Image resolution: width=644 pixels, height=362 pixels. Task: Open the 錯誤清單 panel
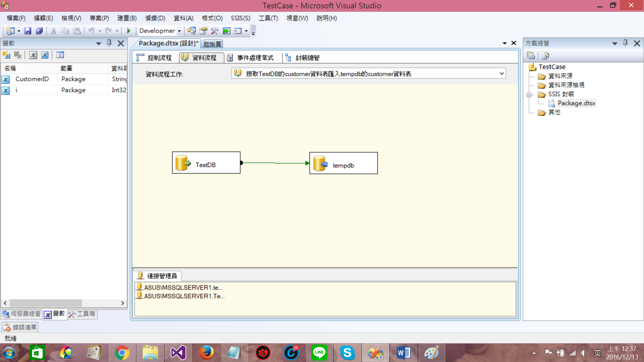pyautogui.click(x=20, y=327)
